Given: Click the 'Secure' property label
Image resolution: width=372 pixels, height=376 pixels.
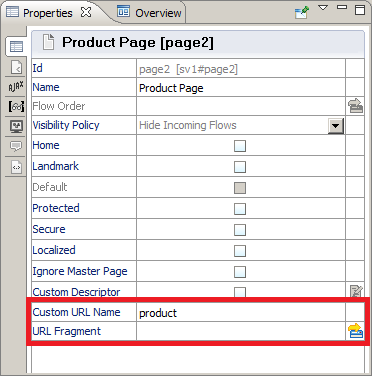Looking at the screenshot, I should click(49, 229).
